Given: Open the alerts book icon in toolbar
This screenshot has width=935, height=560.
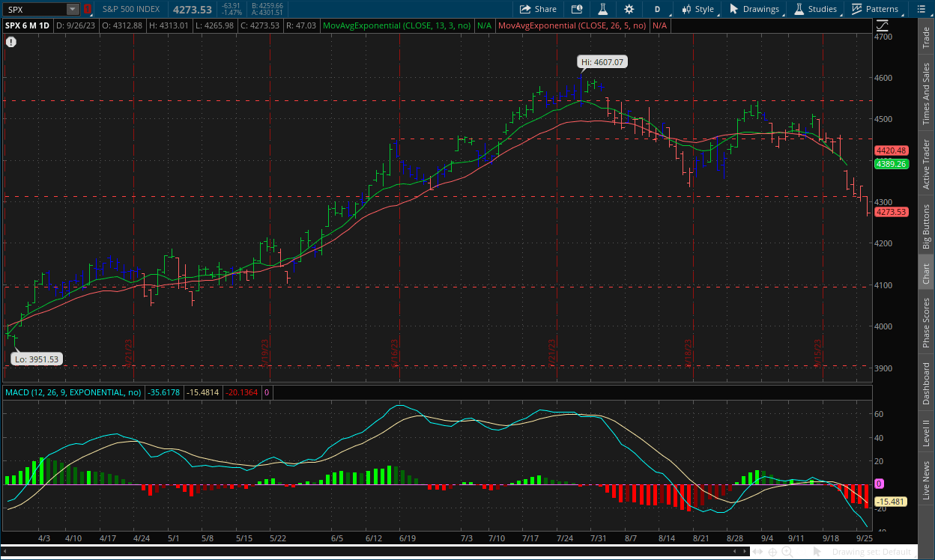Looking at the screenshot, I should pos(576,9).
